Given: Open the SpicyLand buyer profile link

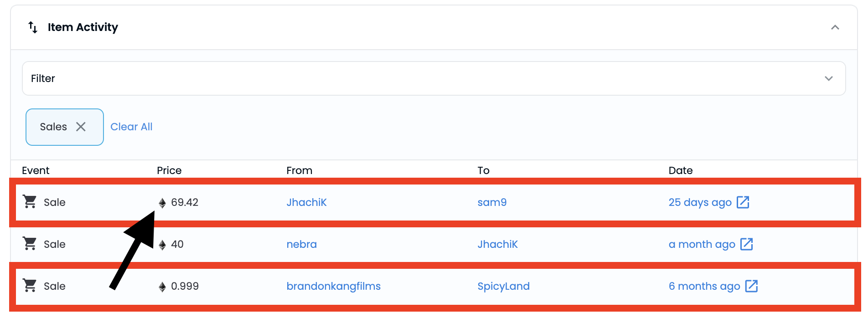Looking at the screenshot, I should tap(503, 286).
